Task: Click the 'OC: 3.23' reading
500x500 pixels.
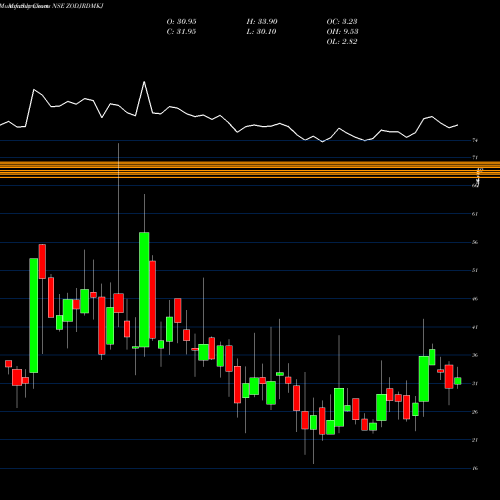Action: [x=342, y=22]
